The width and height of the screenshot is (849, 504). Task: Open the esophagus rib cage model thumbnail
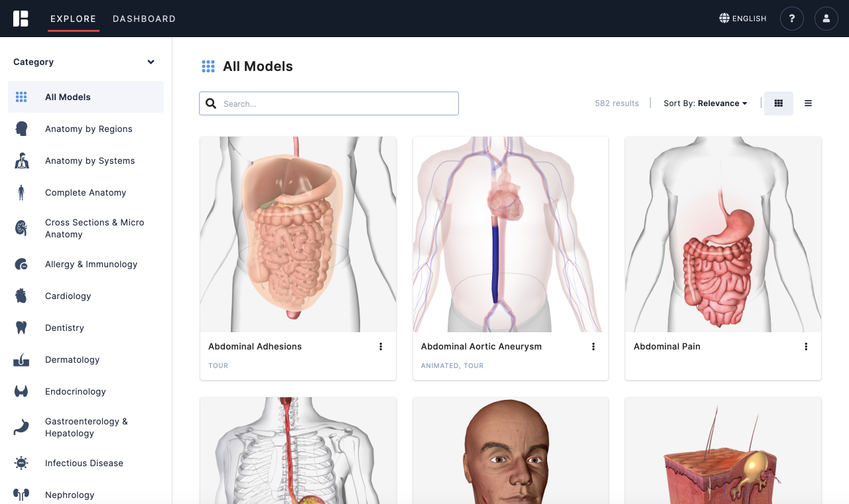pos(298,450)
